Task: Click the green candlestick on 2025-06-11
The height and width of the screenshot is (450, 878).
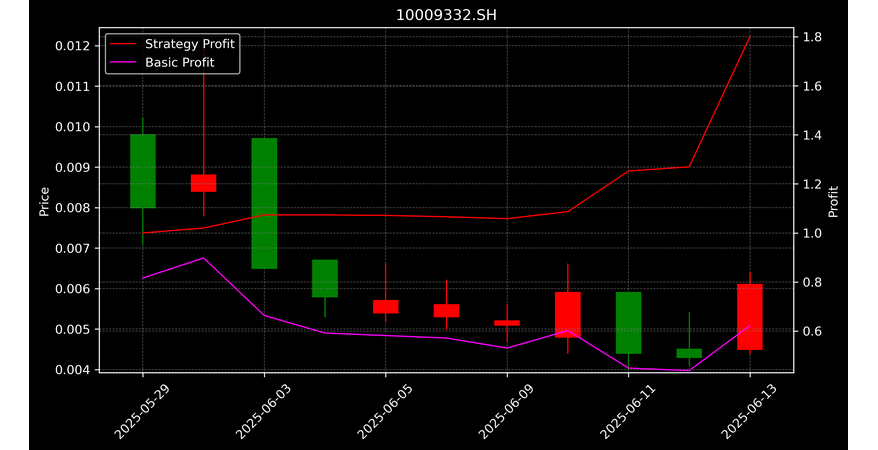Action: coord(629,323)
